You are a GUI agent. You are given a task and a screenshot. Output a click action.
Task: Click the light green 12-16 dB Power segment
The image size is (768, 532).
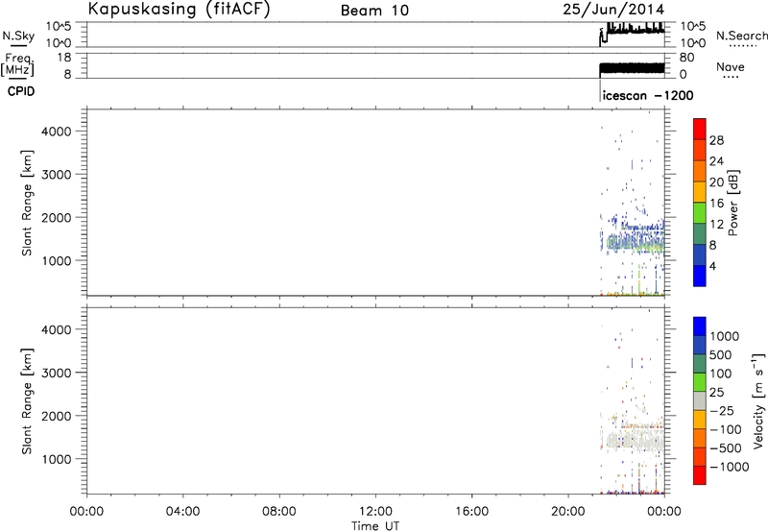click(x=700, y=212)
